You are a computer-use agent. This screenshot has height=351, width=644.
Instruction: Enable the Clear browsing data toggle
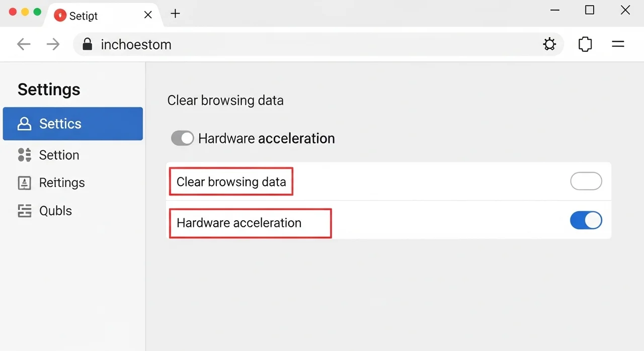pos(586,181)
